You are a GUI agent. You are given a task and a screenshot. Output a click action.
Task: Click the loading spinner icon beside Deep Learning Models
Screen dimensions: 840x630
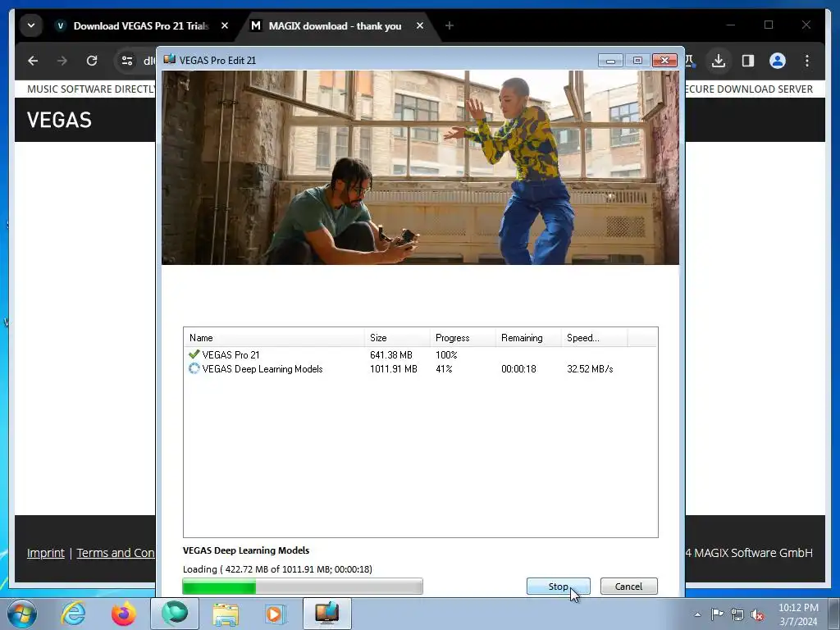pyautogui.click(x=194, y=368)
